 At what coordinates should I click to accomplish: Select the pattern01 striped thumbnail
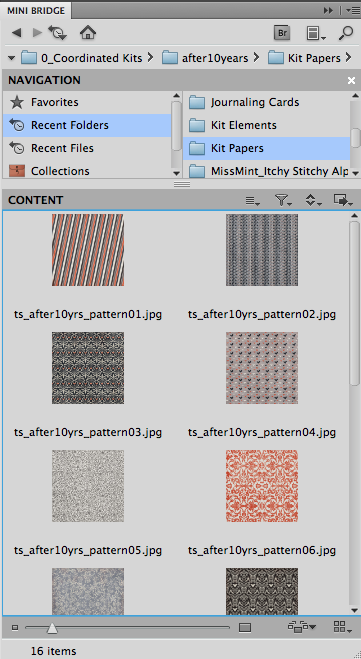pos(88,250)
